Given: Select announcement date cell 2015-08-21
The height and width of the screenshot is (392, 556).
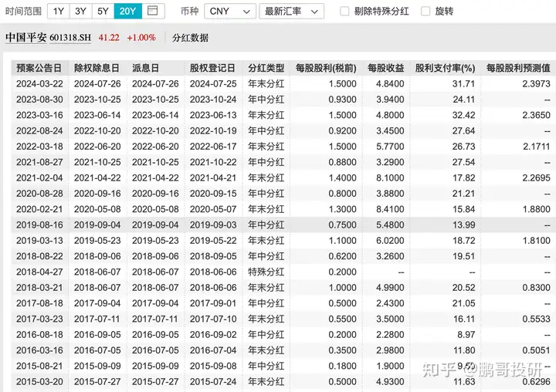Looking at the screenshot, I should [39, 366].
